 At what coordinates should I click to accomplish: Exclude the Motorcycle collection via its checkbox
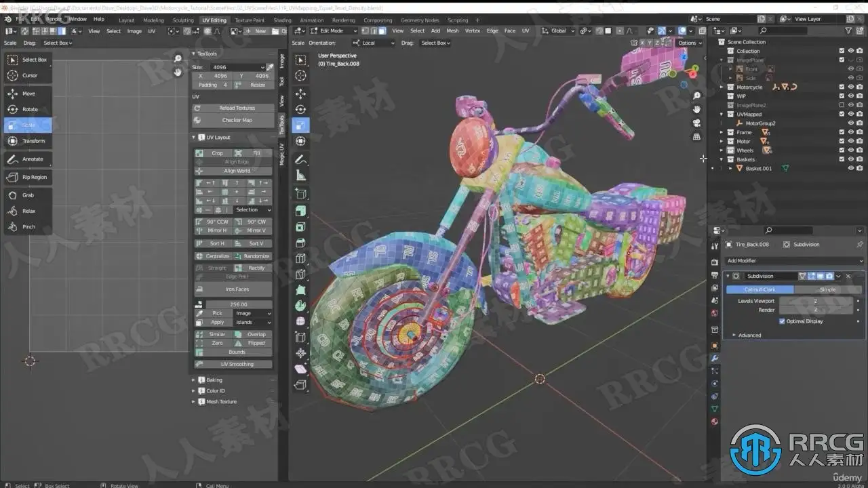[x=842, y=87]
